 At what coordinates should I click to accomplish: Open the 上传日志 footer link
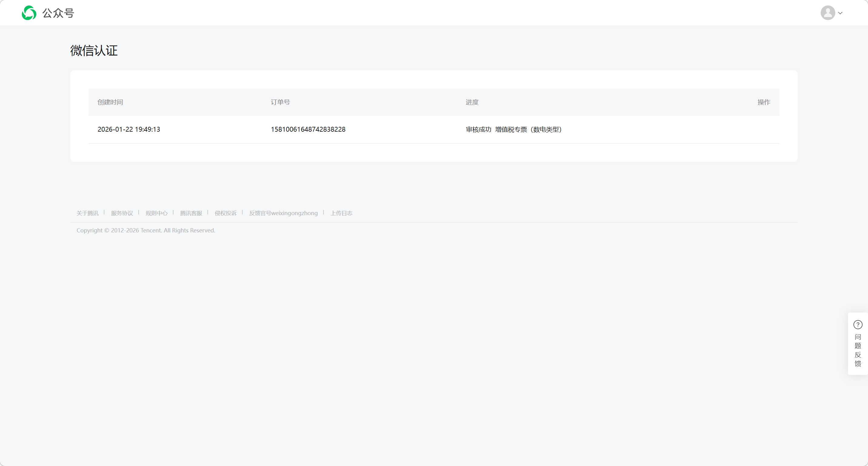pos(341,213)
